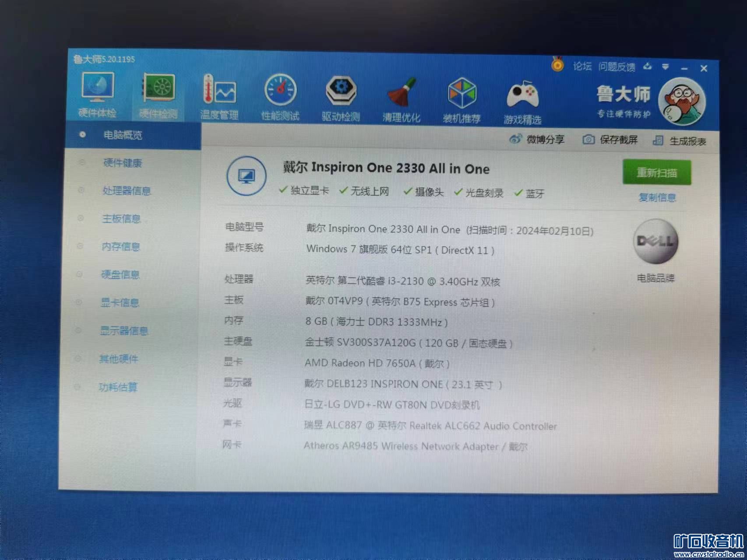Open 装机推荐 cube icon
The image size is (747, 560).
462,100
